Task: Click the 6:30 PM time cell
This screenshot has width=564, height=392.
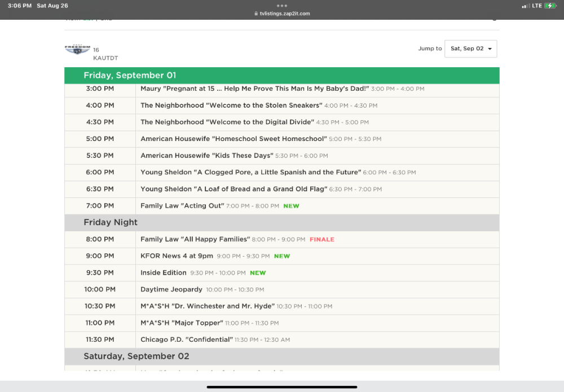Action: pyautogui.click(x=100, y=189)
